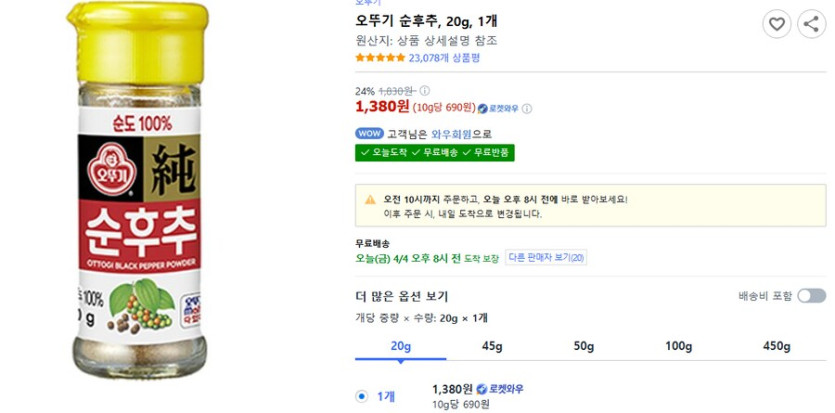Screen dimensions: 835x413
Task: Click the heart wishlist icon
Action: click(777, 24)
